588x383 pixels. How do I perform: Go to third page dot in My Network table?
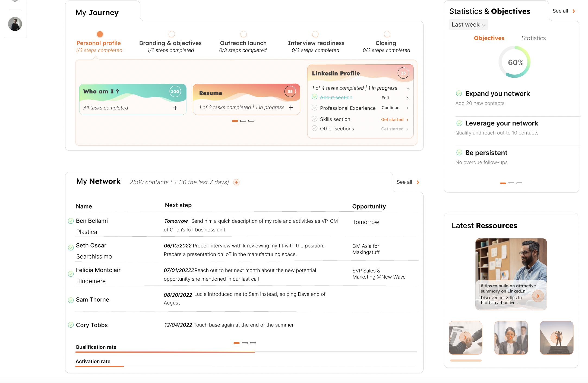click(253, 343)
